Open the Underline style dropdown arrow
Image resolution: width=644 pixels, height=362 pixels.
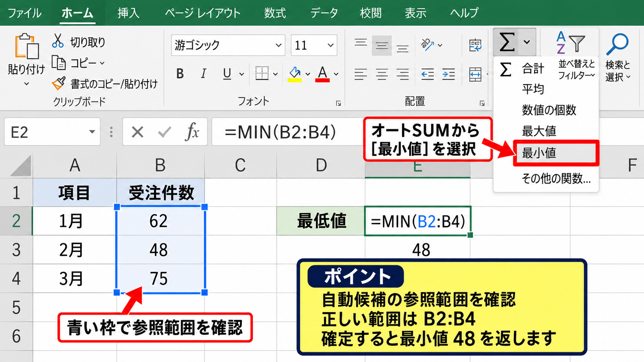[x=241, y=74]
